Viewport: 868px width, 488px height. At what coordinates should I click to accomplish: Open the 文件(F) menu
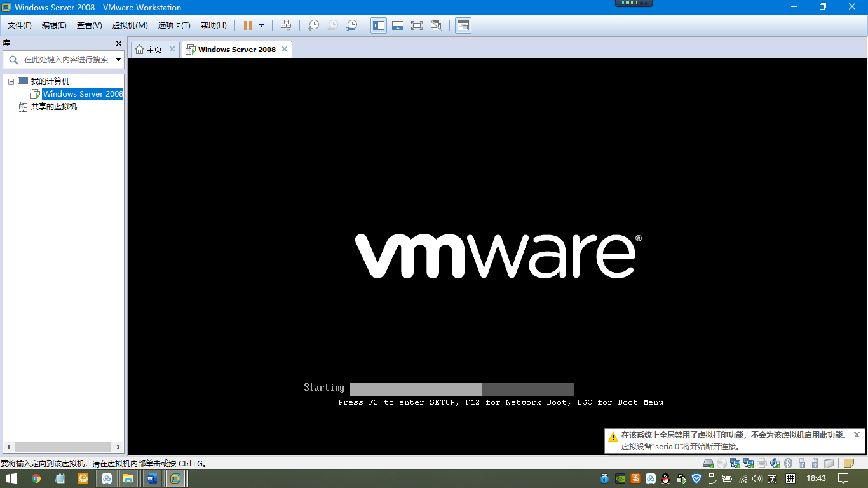point(19,25)
